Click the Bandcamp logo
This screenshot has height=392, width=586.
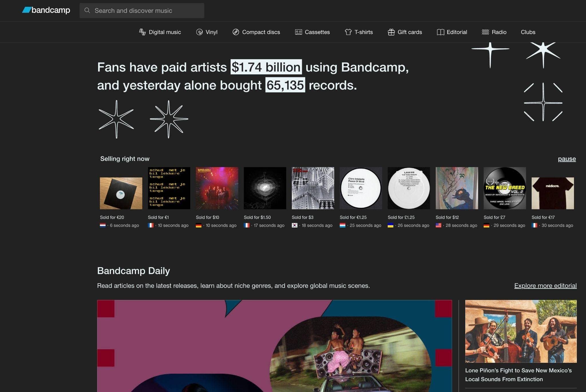pyautogui.click(x=46, y=10)
